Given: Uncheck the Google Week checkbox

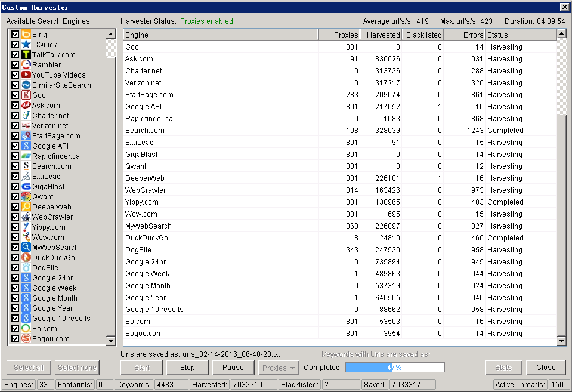Looking at the screenshot, I should 15,288.
